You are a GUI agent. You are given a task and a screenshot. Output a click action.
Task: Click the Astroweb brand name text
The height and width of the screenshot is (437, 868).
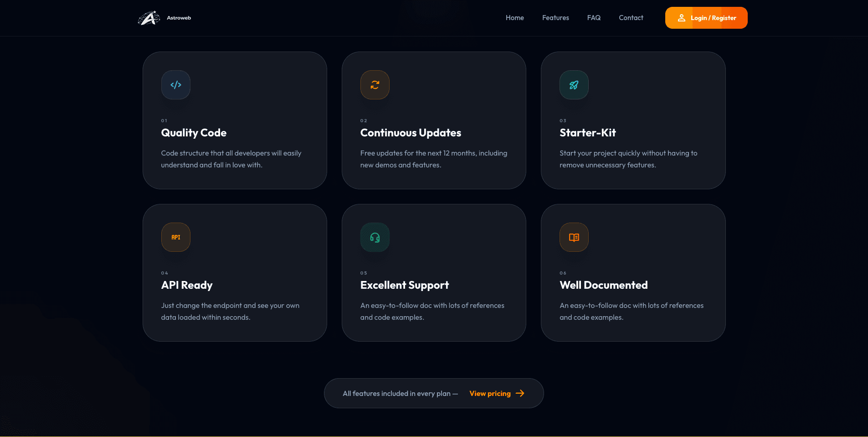pos(179,18)
